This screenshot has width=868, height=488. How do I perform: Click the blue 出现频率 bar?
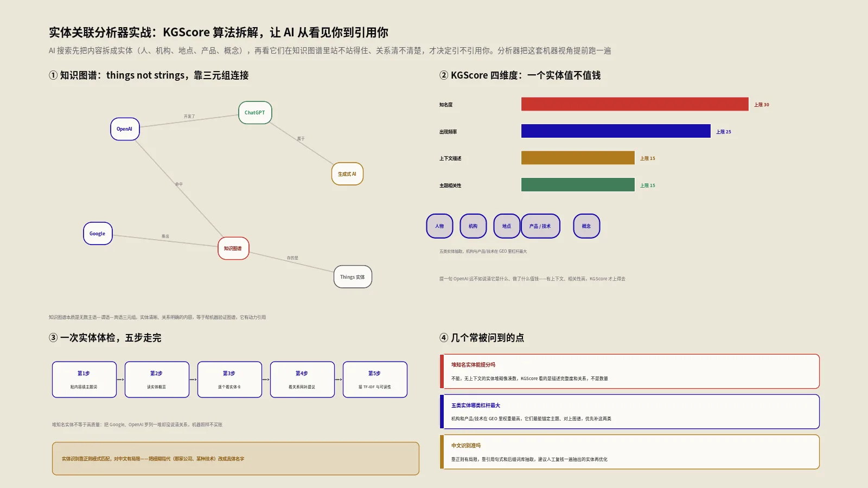[616, 131]
